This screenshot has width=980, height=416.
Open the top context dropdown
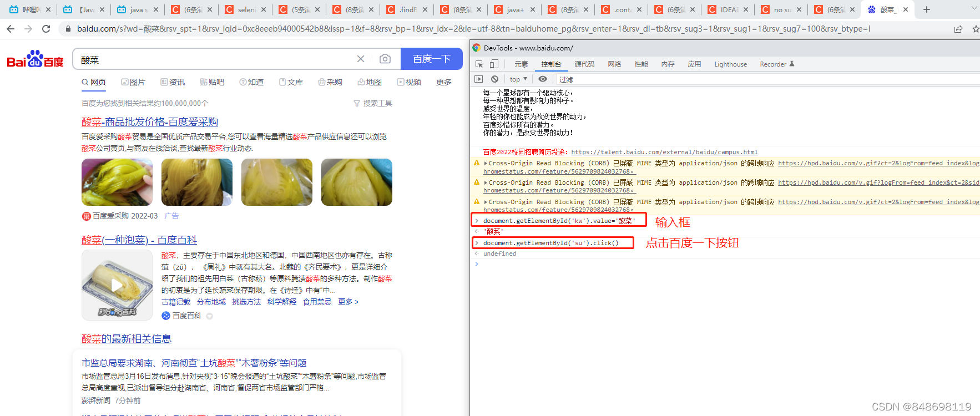(x=518, y=79)
